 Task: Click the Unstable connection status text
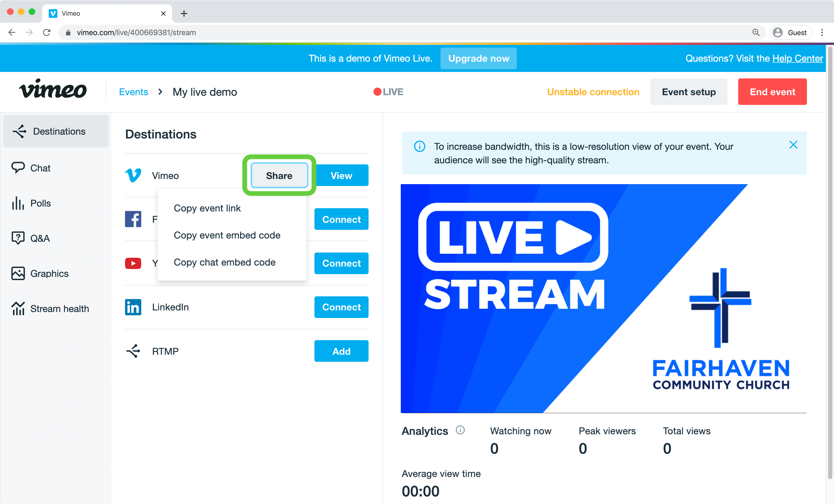click(x=593, y=92)
